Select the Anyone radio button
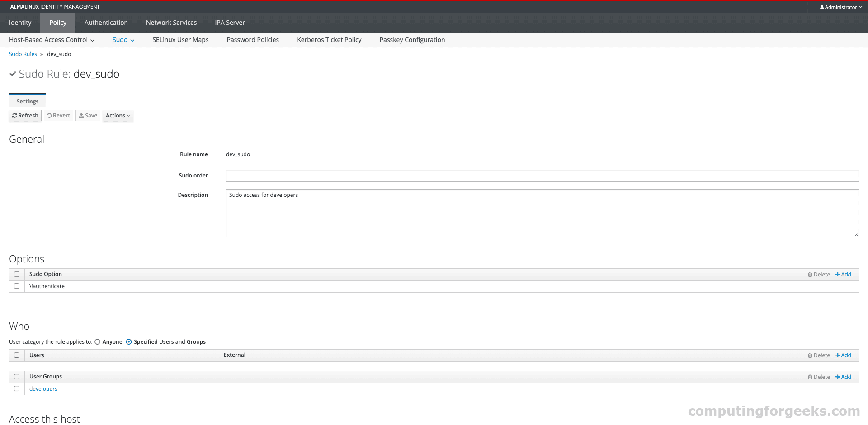The width and height of the screenshot is (868, 425). coord(98,342)
